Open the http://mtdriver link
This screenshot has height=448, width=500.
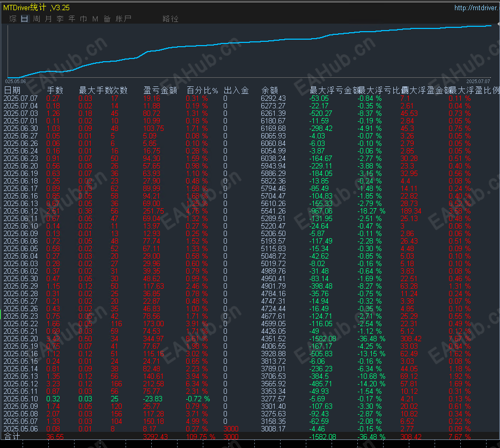click(476, 8)
